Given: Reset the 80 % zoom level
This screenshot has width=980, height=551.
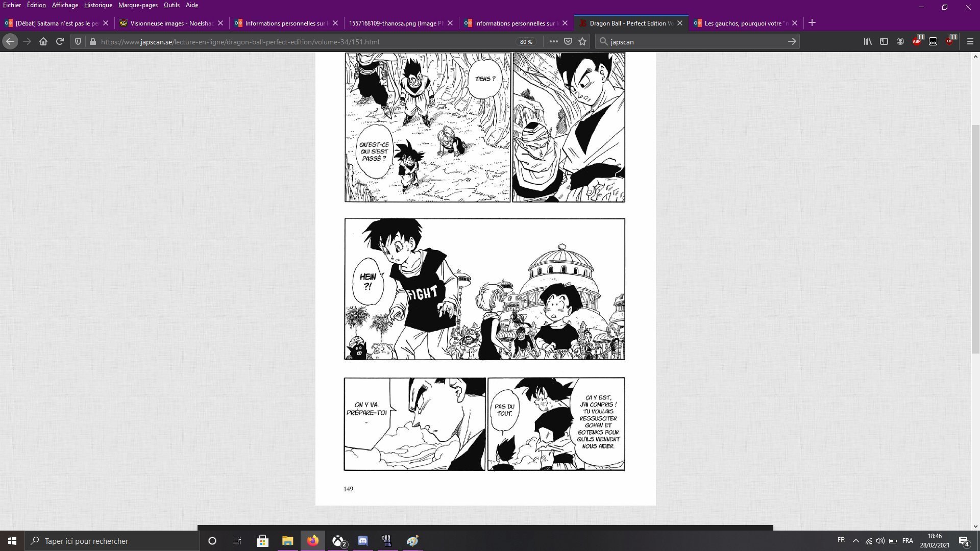Looking at the screenshot, I should tap(526, 42).
